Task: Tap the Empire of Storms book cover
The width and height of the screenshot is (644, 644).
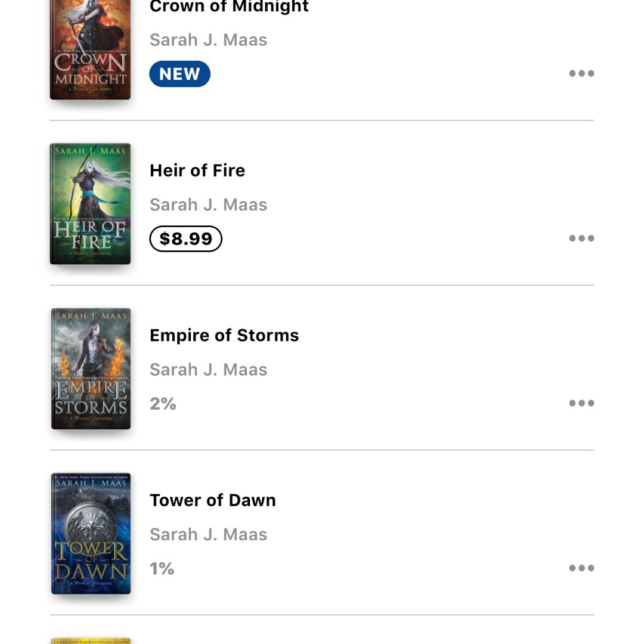Action: pos(91,369)
